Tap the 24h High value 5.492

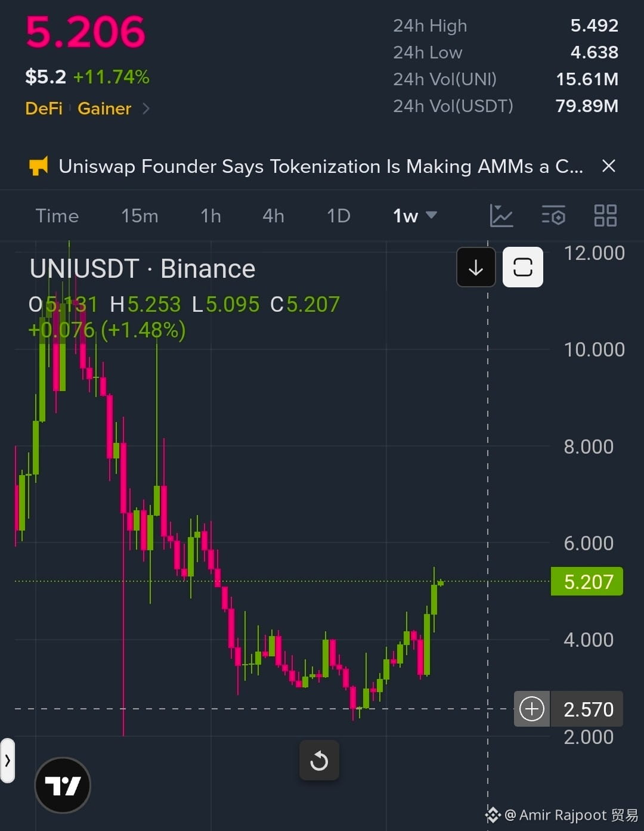(594, 26)
